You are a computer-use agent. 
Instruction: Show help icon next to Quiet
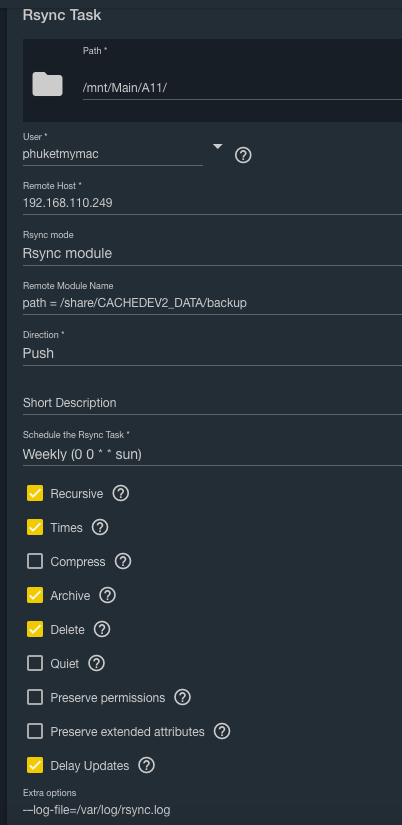(x=96, y=663)
